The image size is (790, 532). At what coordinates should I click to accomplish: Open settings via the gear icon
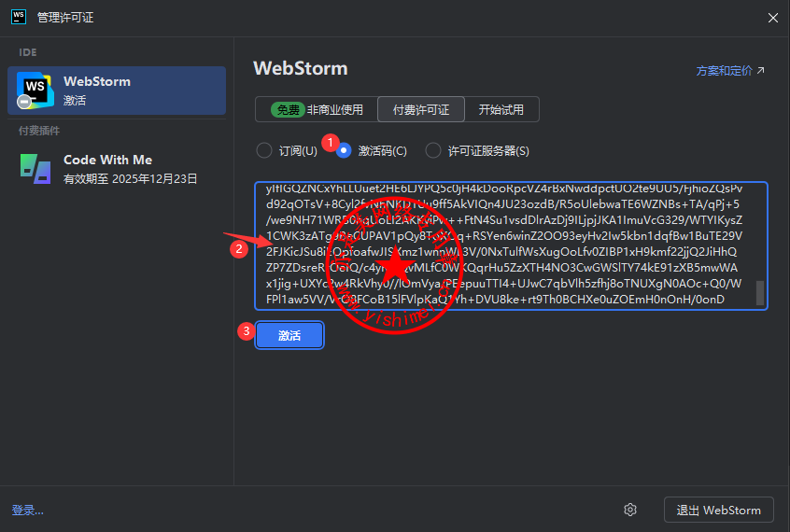coord(630,510)
